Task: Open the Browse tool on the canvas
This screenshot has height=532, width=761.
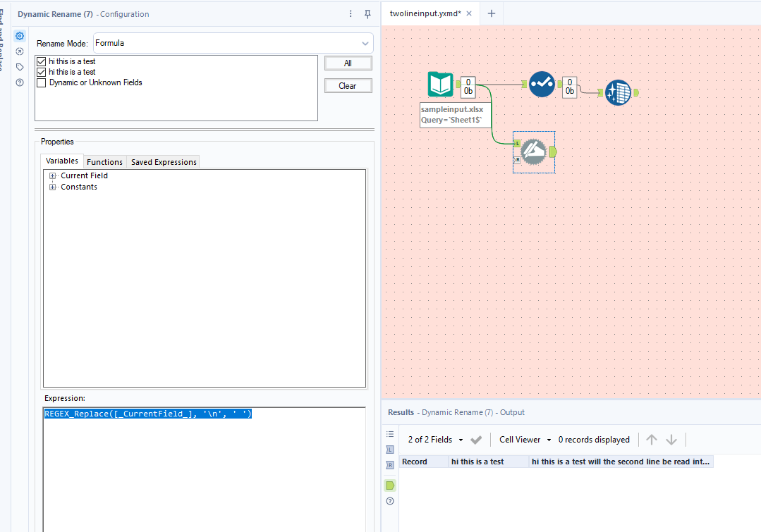Action: coord(619,92)
